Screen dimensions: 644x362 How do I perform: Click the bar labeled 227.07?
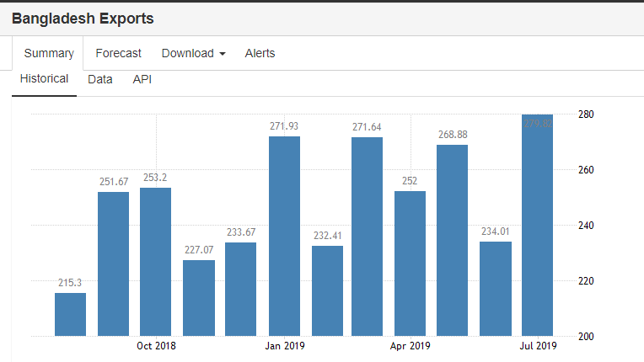pos(199,298)
